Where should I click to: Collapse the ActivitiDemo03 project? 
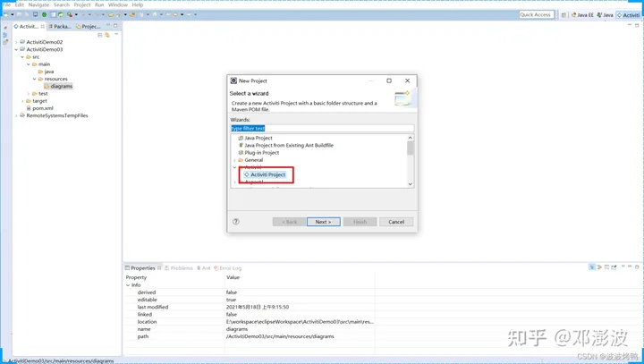pos(16,49)
